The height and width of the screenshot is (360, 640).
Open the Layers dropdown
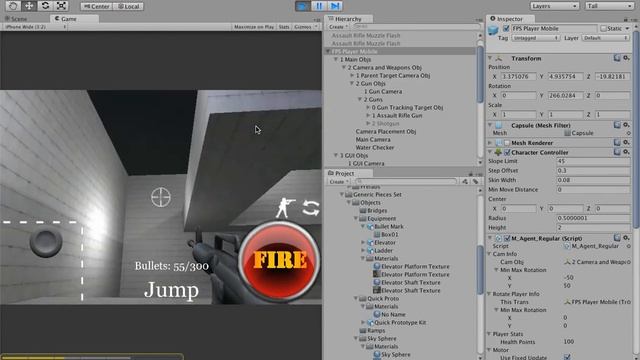point(554,6)
